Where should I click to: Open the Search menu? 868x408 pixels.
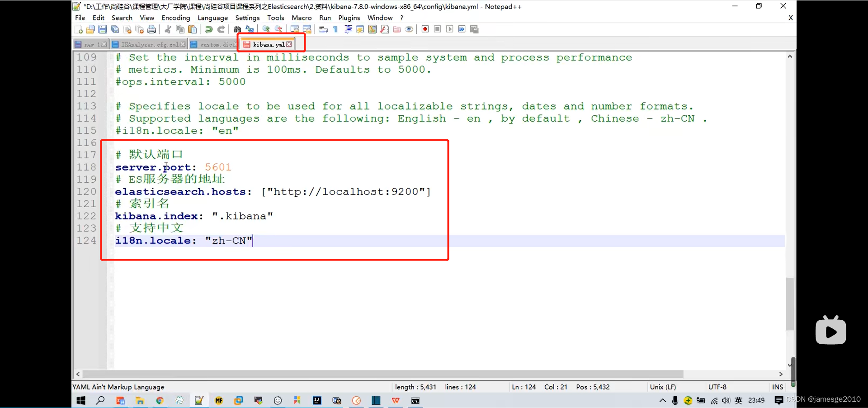(122, 18)
